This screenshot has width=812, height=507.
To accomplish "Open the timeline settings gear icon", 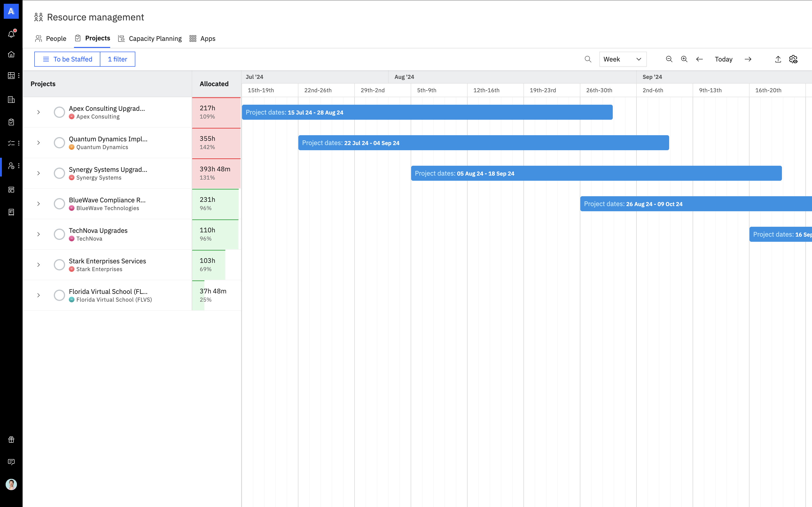I will point(793,59).
